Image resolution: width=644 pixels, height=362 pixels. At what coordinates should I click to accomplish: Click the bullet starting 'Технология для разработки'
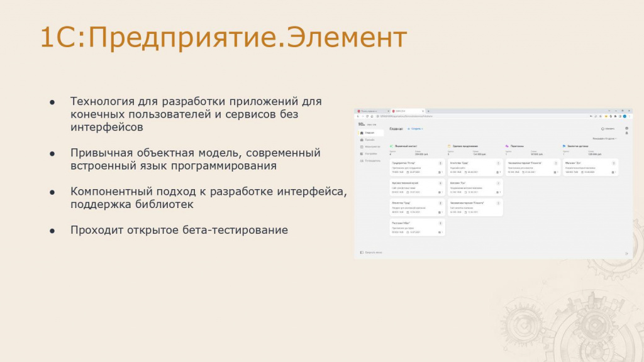tap(196, 114)
